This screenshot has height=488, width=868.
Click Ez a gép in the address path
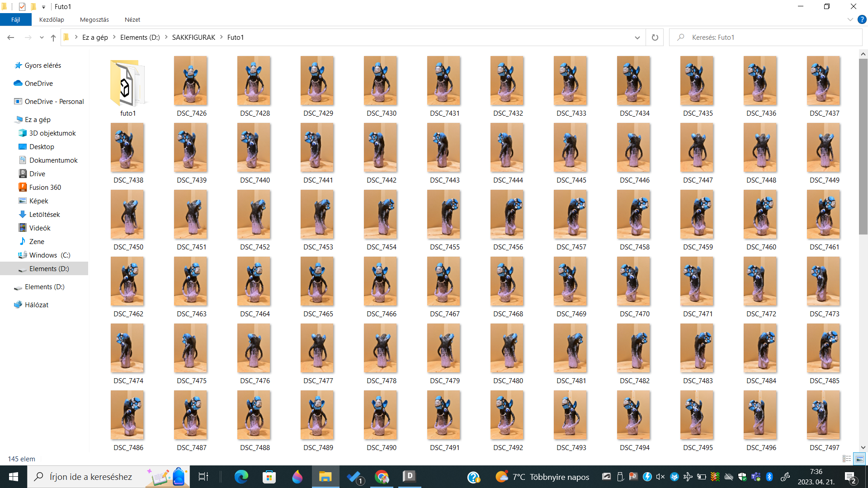[x=95, y=38]
